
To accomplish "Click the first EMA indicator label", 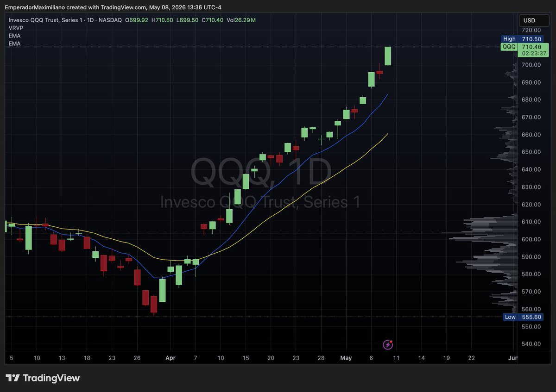I will pos(14,36).
